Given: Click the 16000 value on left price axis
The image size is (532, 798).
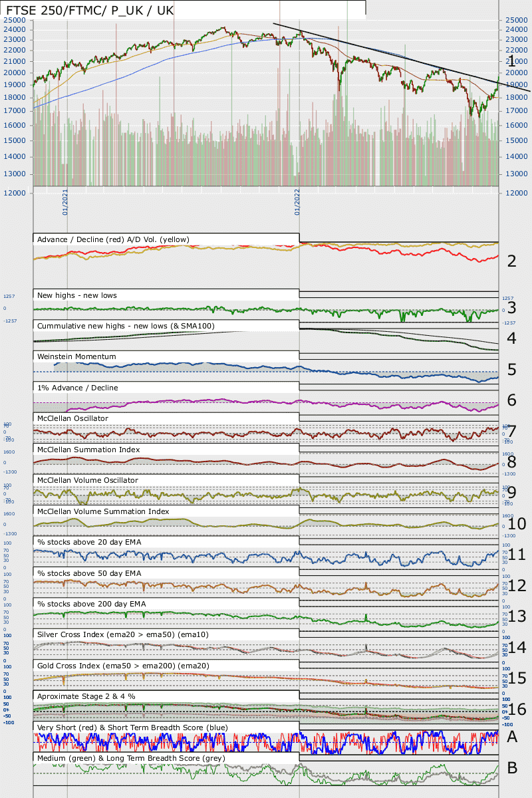Looking at the screenshot, I should (x=14, y=125).
